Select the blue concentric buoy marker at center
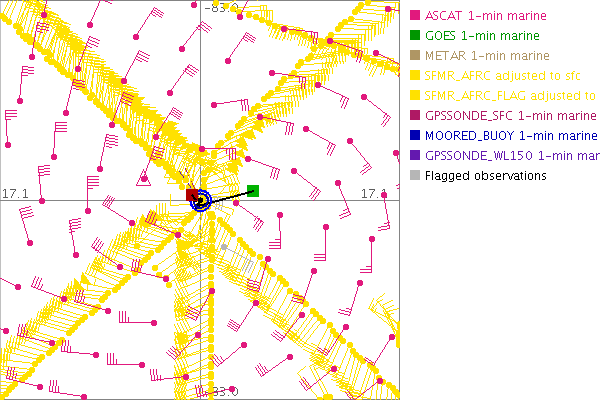The height and width of the screenshot is (400, 600). [201, 201]
